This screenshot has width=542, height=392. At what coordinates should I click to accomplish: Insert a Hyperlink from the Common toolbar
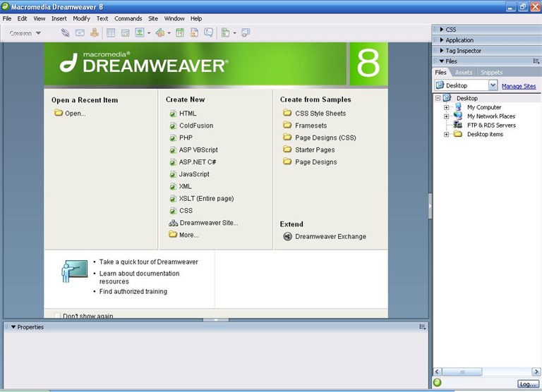(x=65, y=33)
